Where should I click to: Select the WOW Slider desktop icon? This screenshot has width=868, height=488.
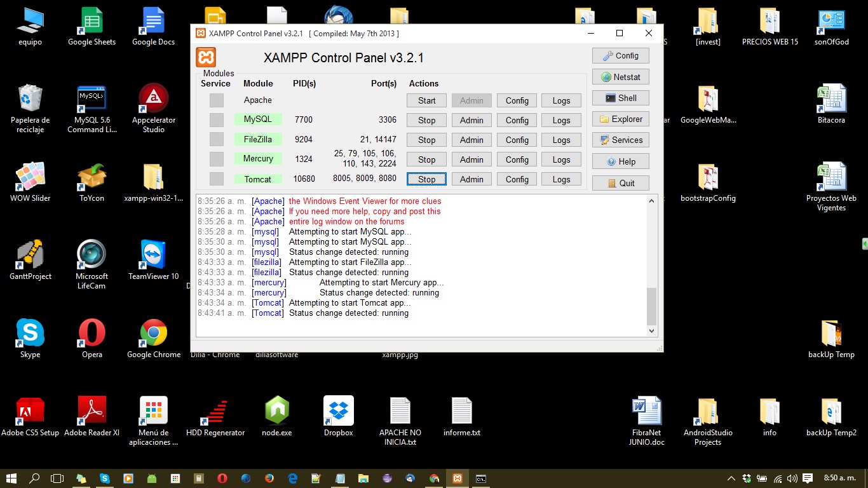[x=30, y=182]
